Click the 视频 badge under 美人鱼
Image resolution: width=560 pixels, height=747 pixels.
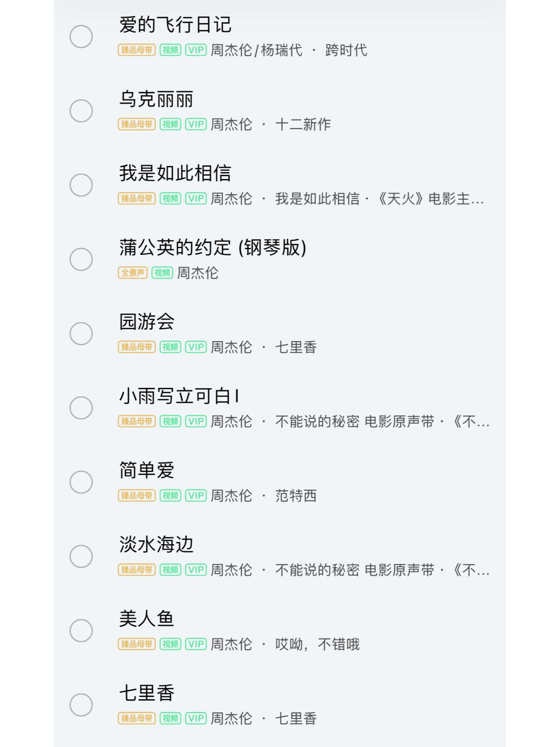[170, 644]
